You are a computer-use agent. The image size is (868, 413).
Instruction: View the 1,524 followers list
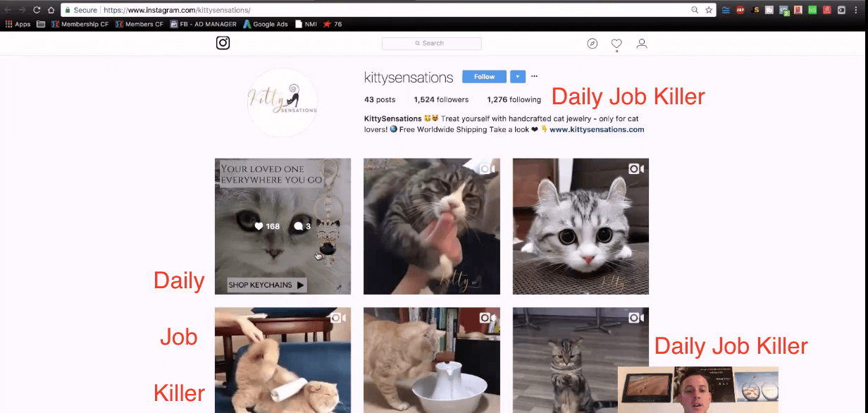(x=441, y=99)
